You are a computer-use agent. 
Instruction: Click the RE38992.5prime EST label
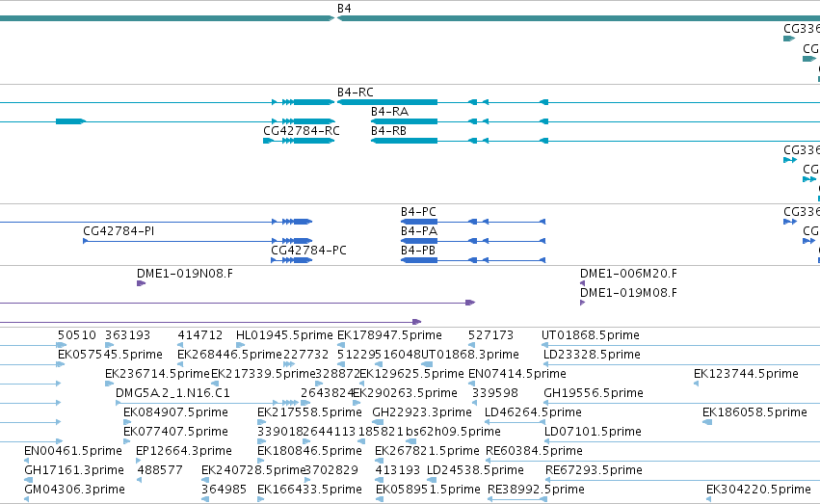tap(536, 490)
